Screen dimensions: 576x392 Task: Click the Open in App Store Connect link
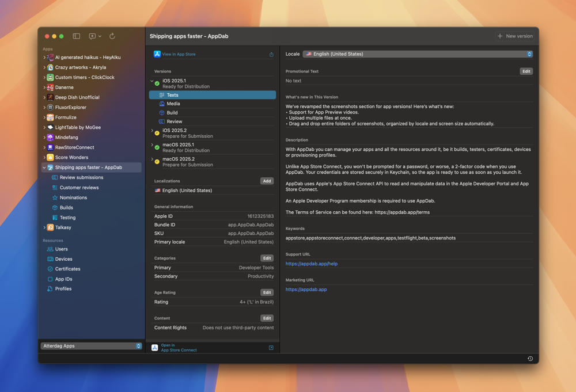click(179, 348)
